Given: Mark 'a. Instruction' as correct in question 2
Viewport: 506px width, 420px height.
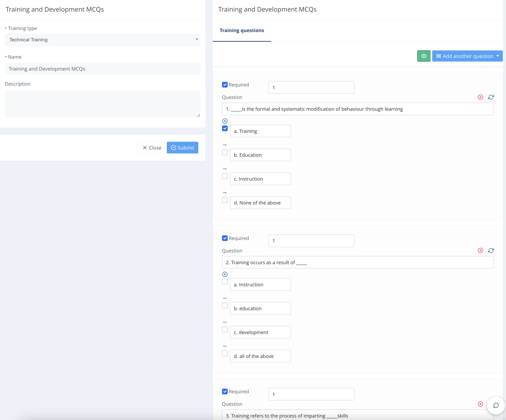Looking at the screenshot, I should (x=224, y=282).
